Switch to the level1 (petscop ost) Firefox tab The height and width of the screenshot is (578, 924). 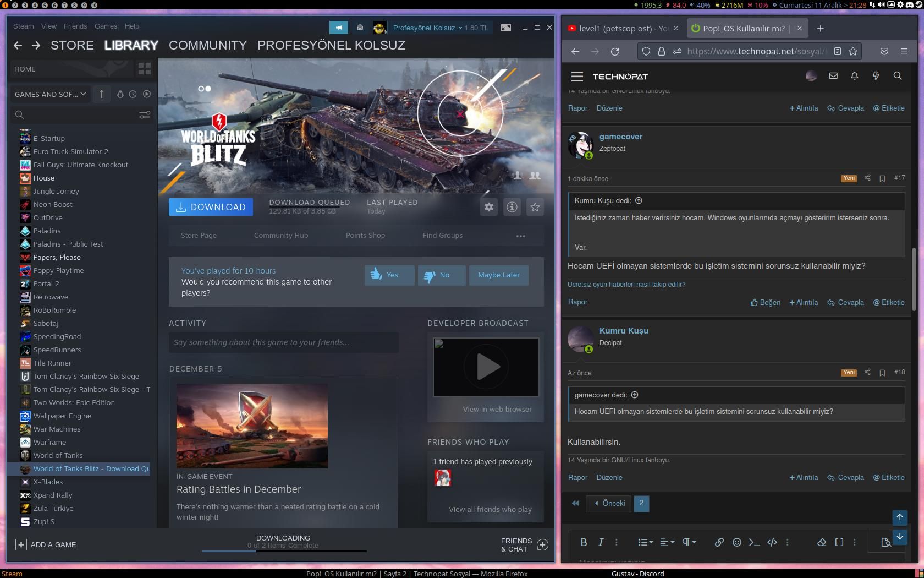click(x=623, y=28)
